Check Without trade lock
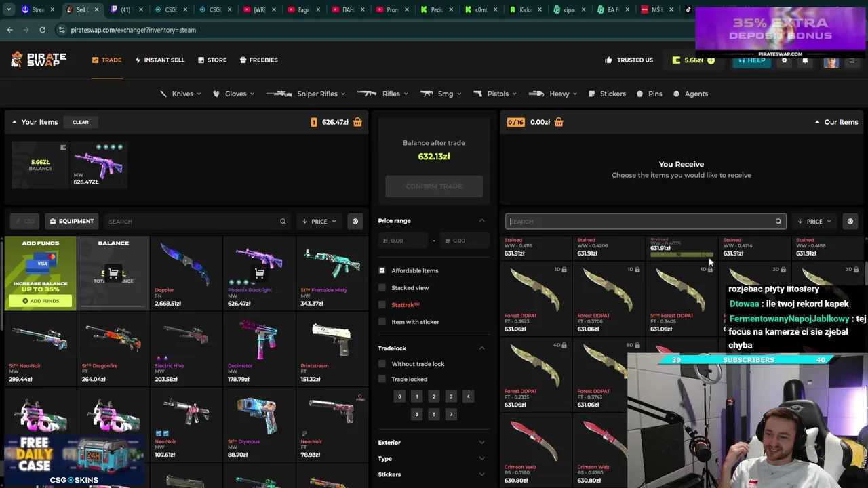This screenshot has width=868, height=488. coord(382,364)
